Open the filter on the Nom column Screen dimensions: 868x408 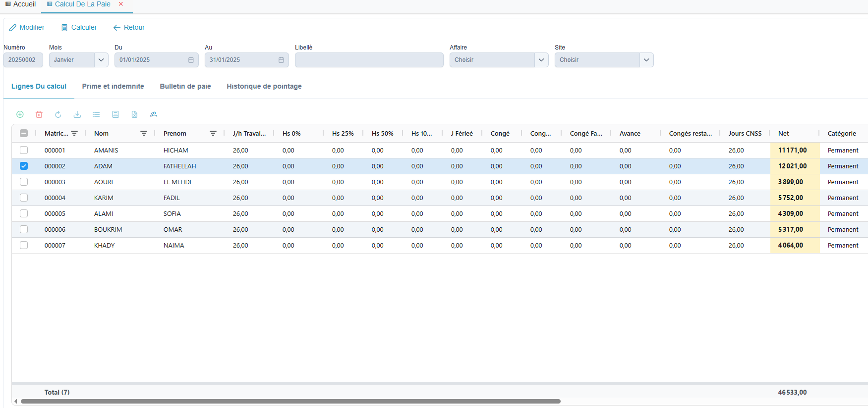(144, 134)
